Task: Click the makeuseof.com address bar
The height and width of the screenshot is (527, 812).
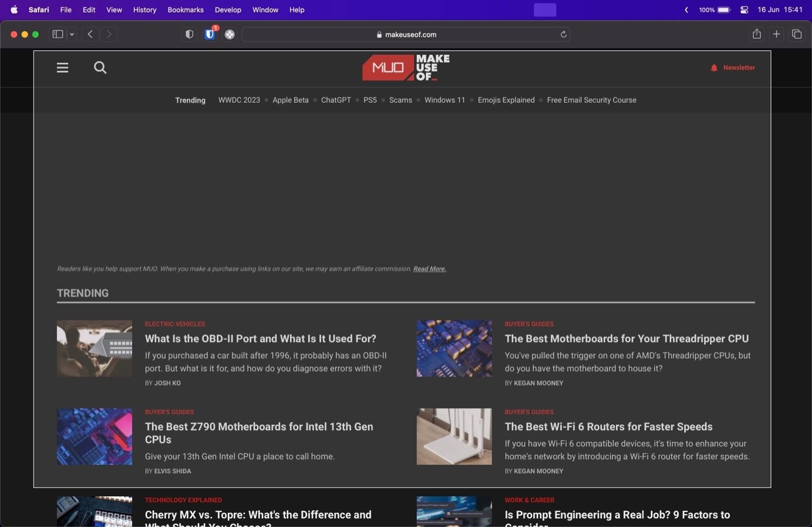Action: (406, 35)
